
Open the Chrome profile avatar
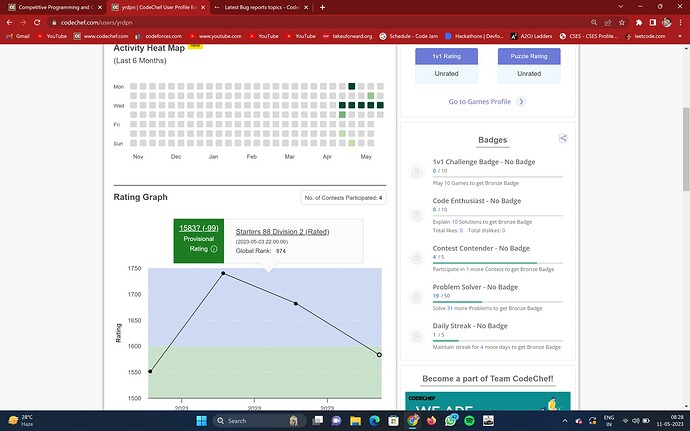667,22
